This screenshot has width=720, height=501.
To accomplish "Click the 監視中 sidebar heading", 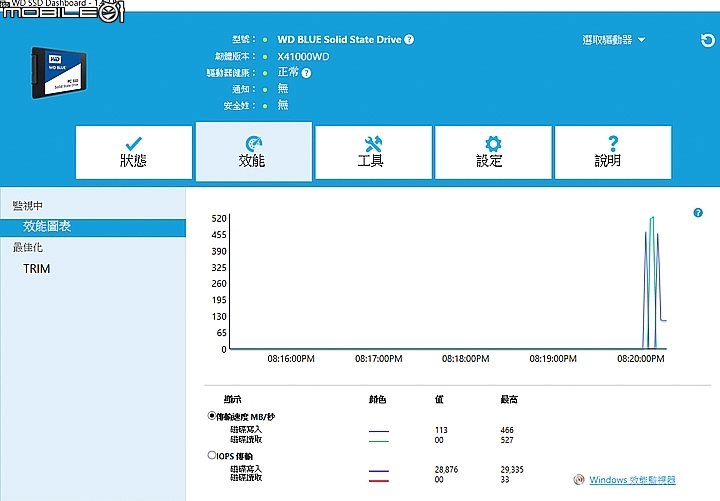I will coord(28,206).
